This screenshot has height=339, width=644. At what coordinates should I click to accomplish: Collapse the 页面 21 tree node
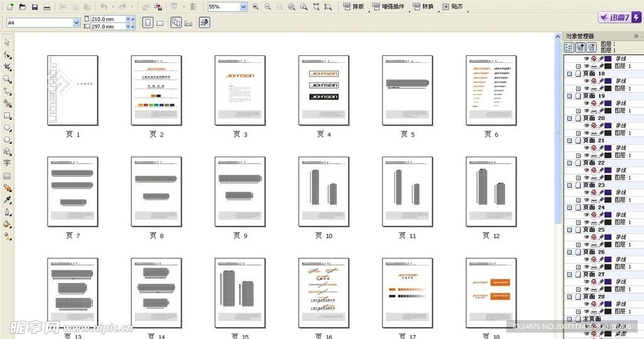[570, 141]
